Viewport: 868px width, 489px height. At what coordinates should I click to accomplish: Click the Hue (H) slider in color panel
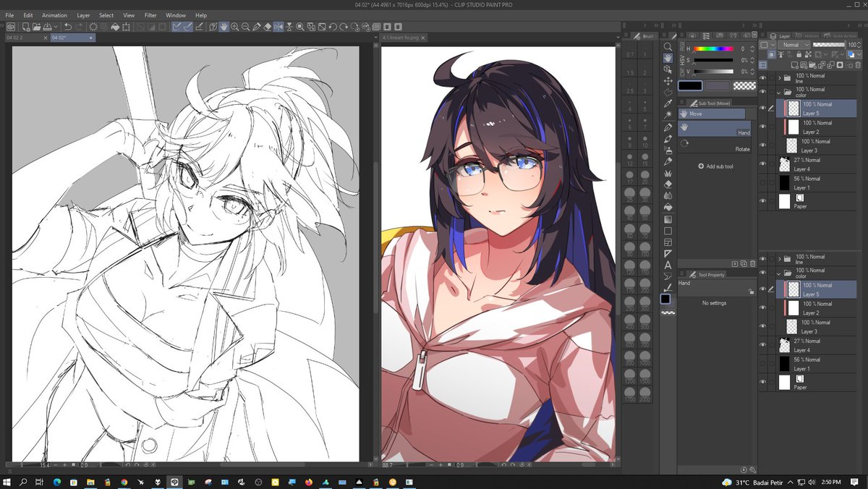pos(715,48)
